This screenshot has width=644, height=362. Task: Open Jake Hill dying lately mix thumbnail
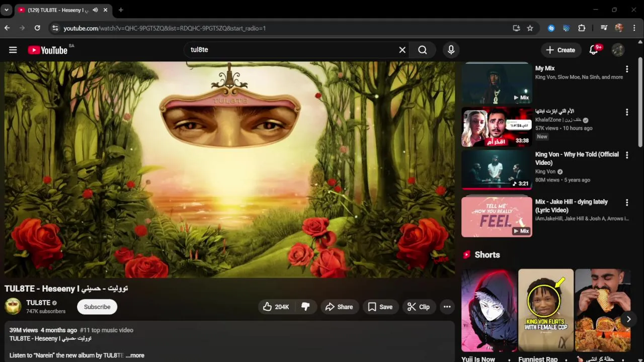(497, 217)
